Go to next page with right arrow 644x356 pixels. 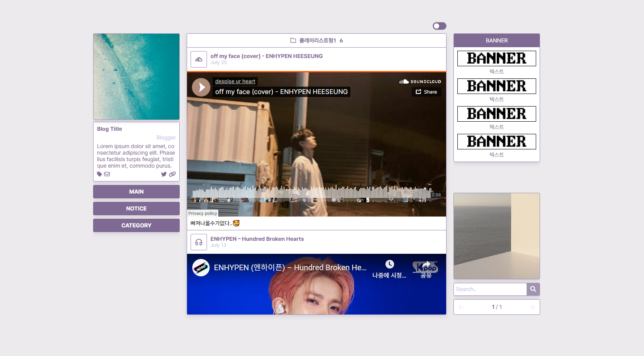(532, 307)
